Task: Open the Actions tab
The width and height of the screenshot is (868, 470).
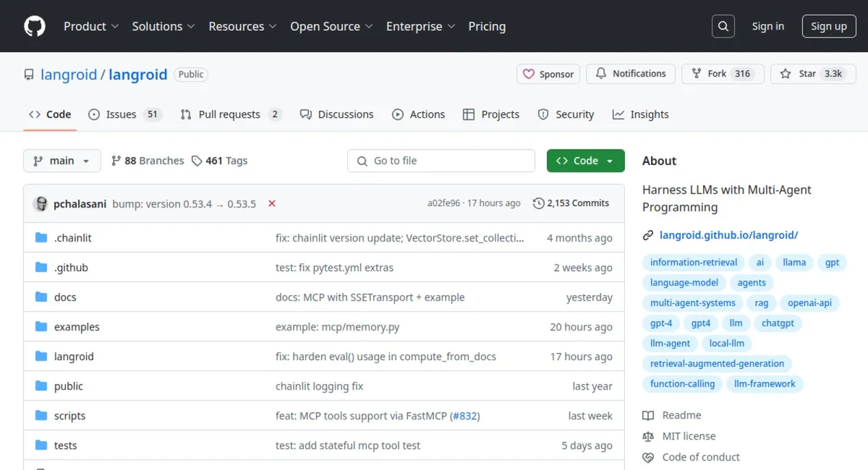Action: pos(419,114)
